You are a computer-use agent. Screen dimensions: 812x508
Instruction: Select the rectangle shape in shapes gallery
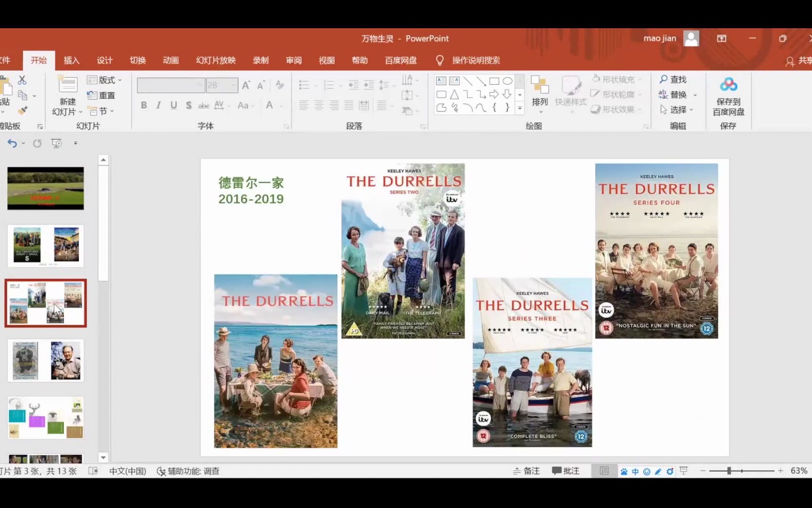point(494,81)
